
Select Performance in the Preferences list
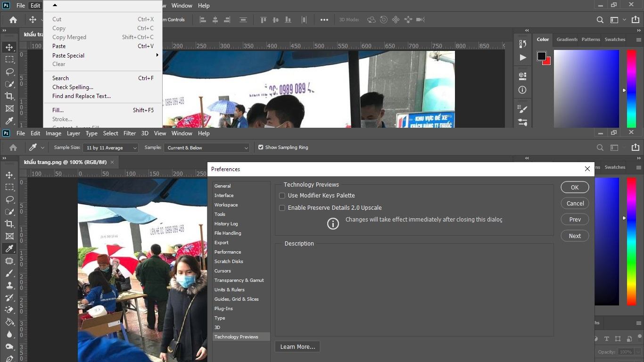[228, 252]
